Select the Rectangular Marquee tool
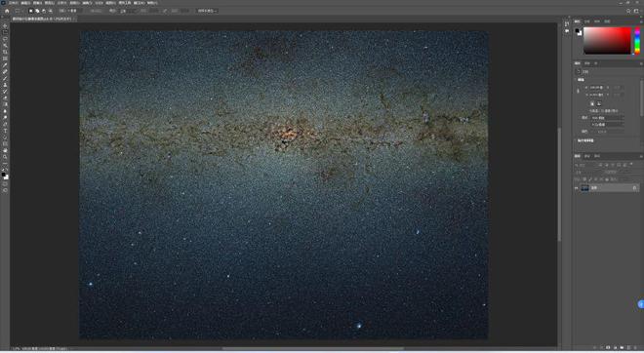 (5, 32)
